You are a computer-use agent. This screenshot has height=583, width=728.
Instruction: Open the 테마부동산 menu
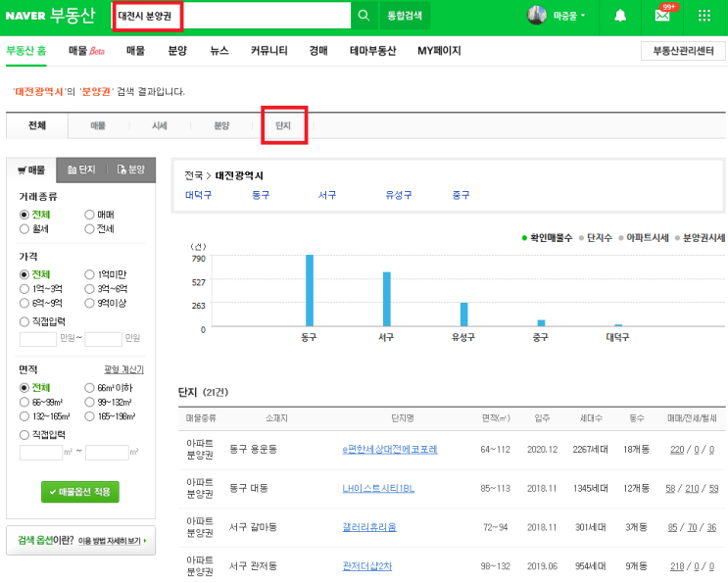(373, 51)
